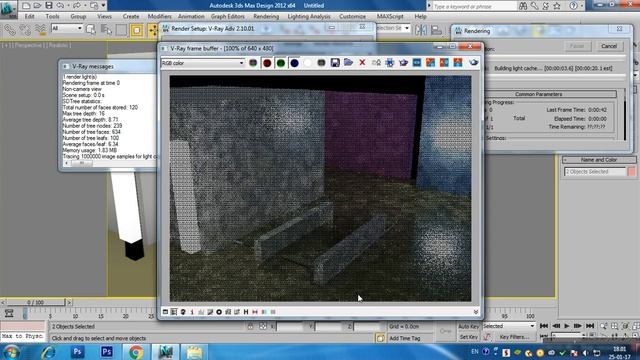Click teapot render icon in frame buffer toolbar
The width and height of the screenshot is (640, 360).
403,62
